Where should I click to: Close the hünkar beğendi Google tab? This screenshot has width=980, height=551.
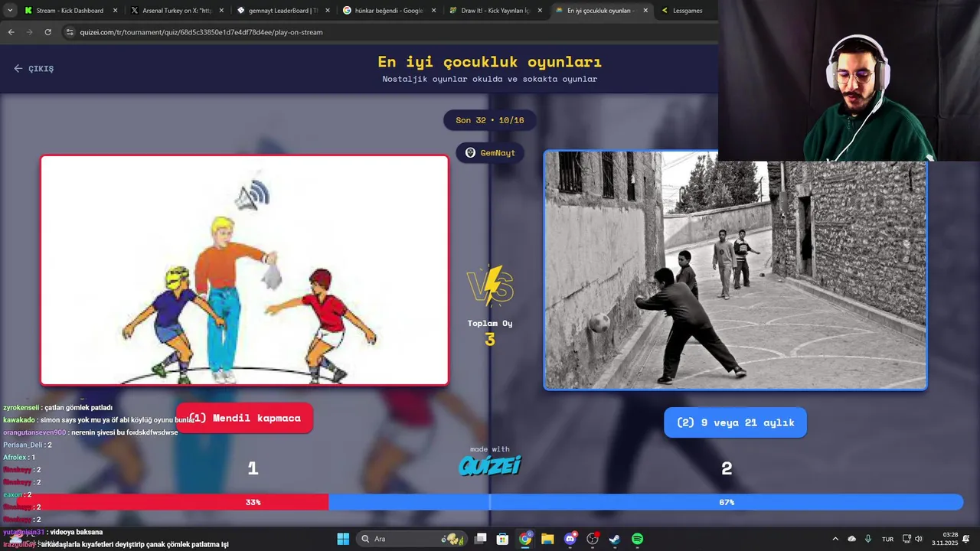(x=433, y=11)
